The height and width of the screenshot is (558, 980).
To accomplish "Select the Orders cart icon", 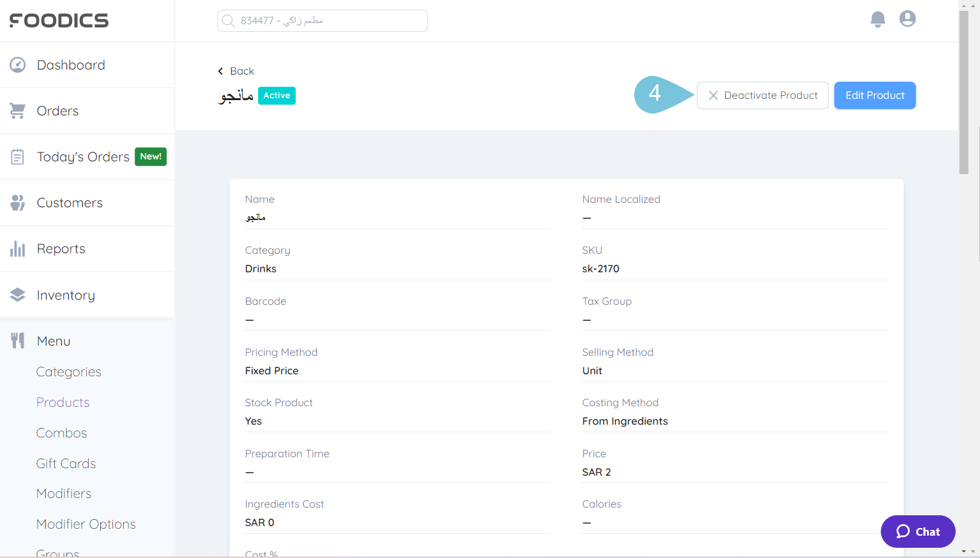I will tap(17, 110).
